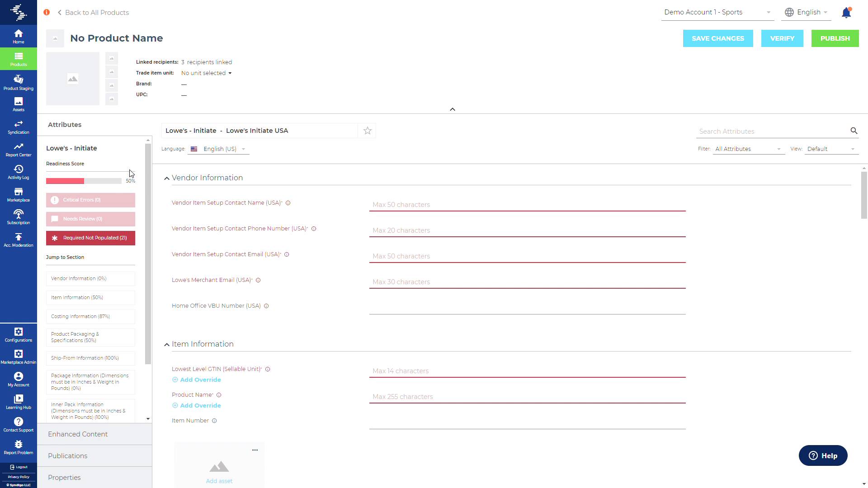Navigate to Assets section
868x488 pixels.
click(x=19, y=105)
